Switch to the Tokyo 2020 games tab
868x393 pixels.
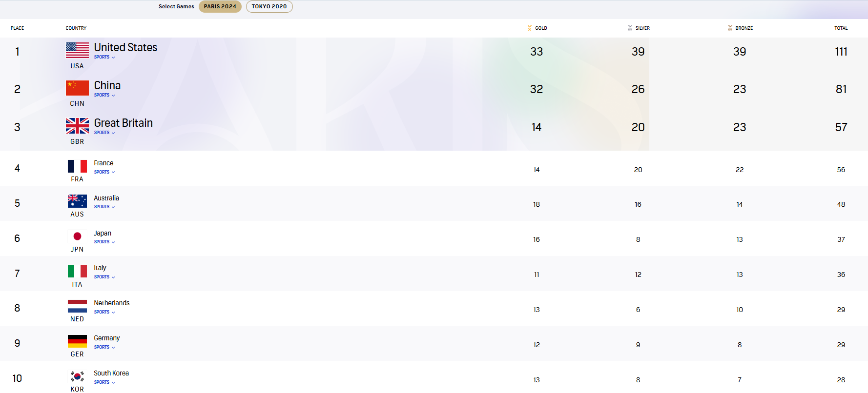pyautogui.click(x=269, y=6)
